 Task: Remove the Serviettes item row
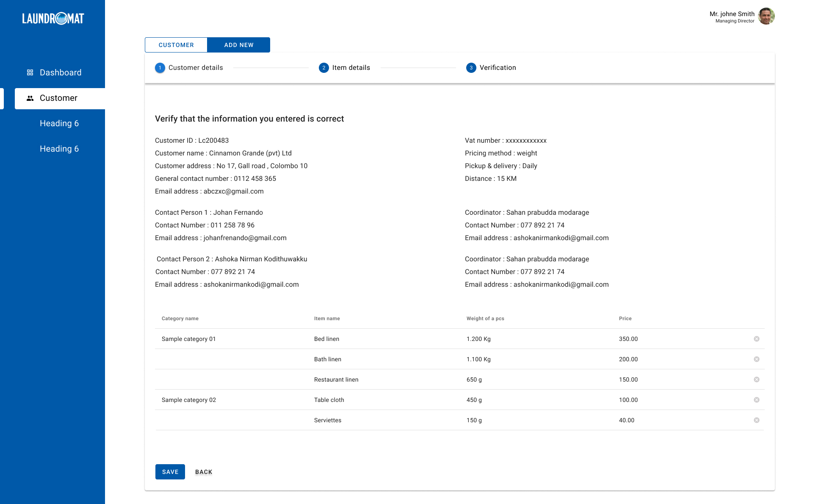pyautogui.click(x=756, y=420)
